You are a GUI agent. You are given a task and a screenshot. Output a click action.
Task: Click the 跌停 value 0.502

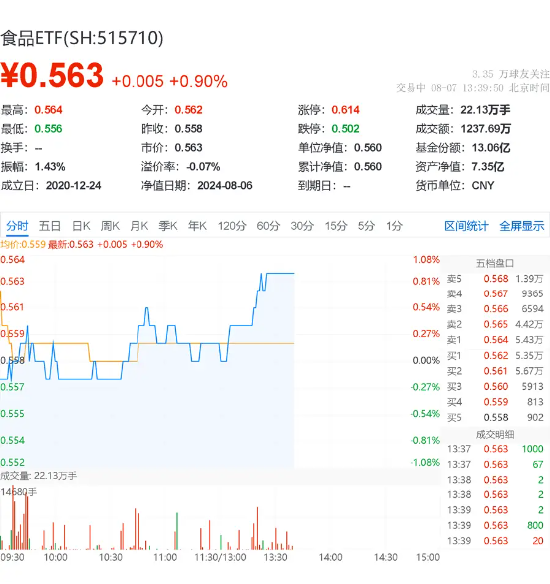(346, 129)
